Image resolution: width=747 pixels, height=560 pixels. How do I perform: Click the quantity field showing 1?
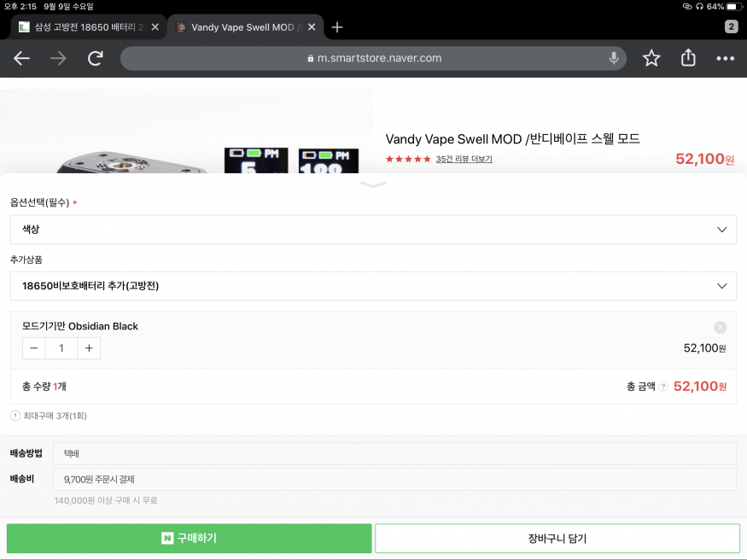tap(61, 348)
